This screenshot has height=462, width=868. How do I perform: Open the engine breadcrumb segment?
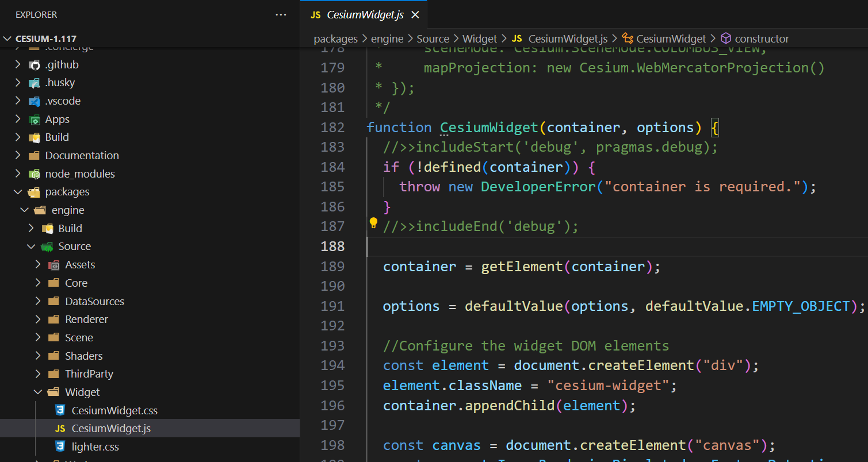(387, 39)
